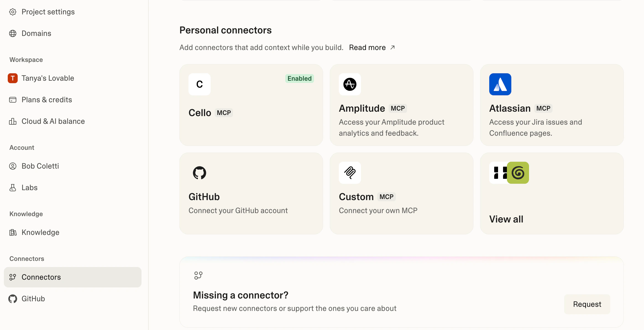Open Plans & credits
Screen dimensions: 644x330
tap(47, 100)
